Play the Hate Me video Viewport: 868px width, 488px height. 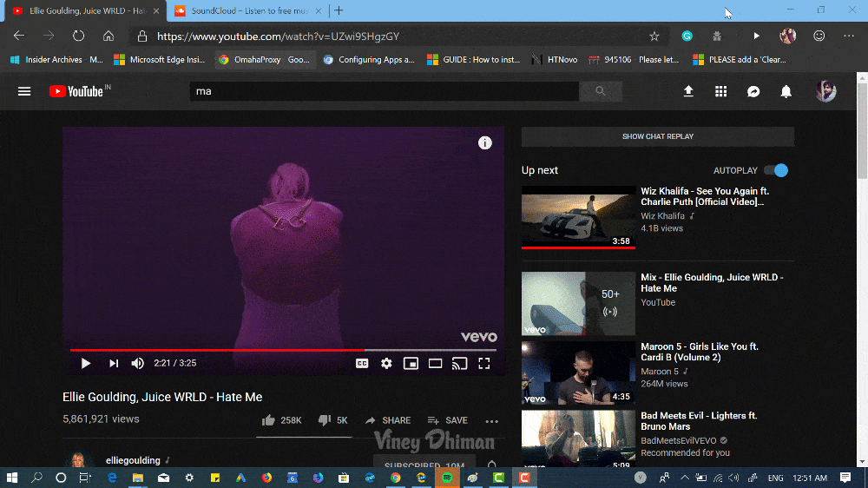86,363
